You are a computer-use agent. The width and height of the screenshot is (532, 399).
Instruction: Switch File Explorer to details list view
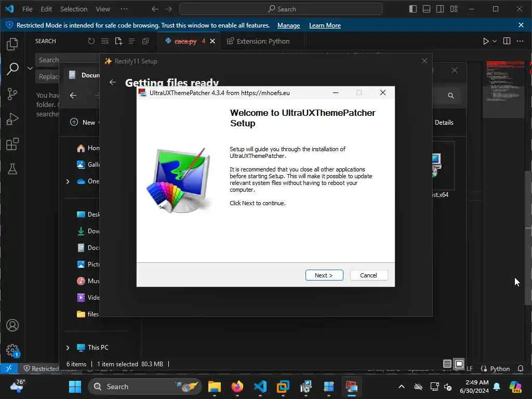[x=447, y=364]
